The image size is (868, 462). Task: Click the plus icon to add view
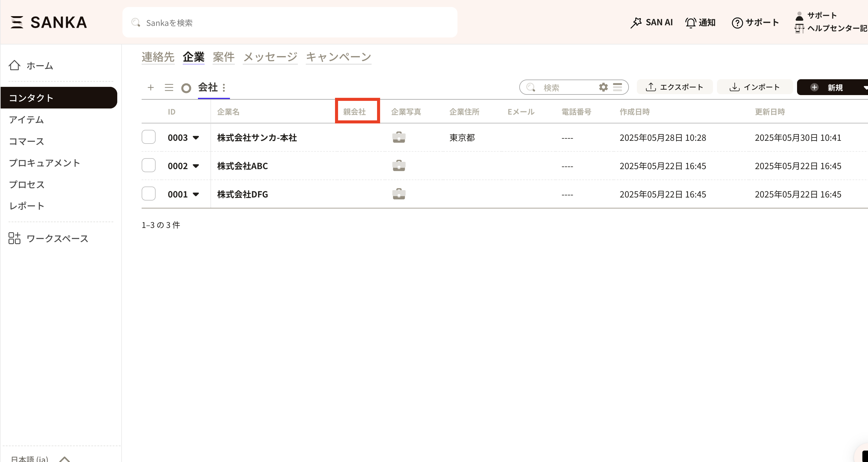pos(151,88)
